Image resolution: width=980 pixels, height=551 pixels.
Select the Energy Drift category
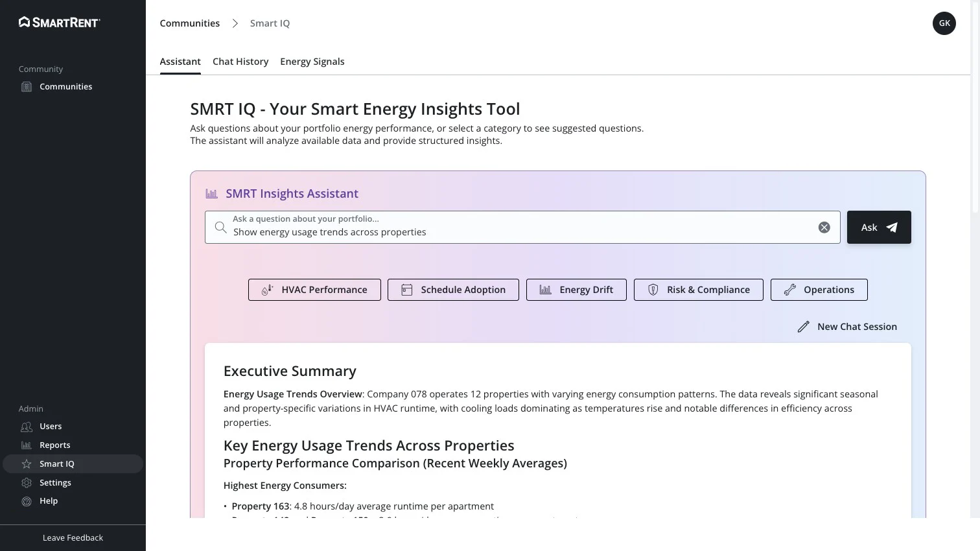click(x=576, y=290)
